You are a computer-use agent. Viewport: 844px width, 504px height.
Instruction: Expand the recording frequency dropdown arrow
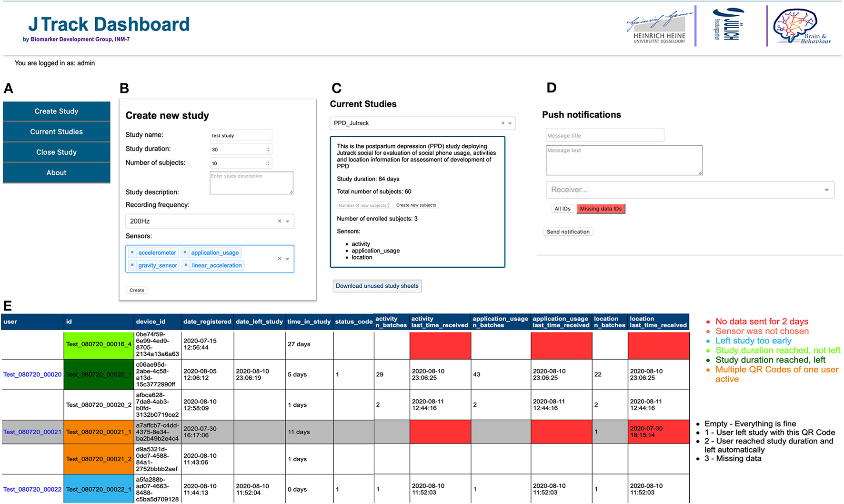[288, 221]
